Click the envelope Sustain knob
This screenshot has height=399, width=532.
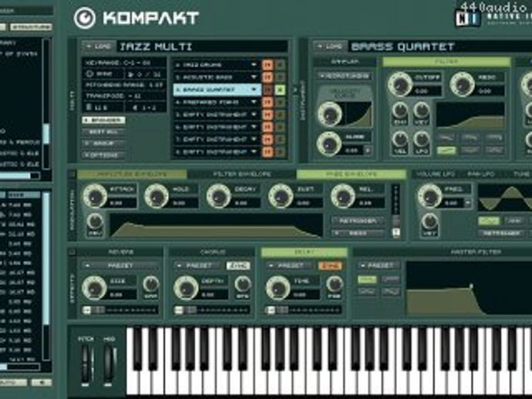[x=281, y=196]
